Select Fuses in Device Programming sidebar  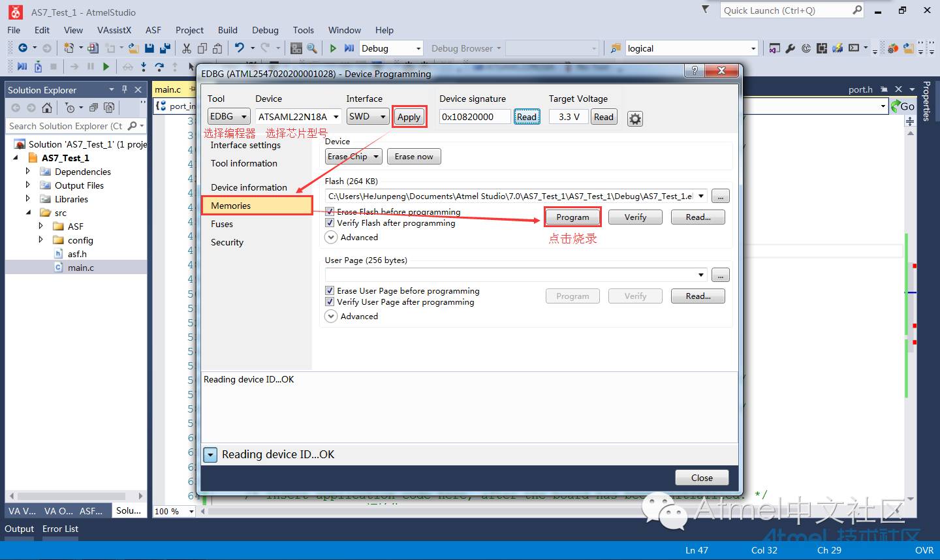coord(222,224)
